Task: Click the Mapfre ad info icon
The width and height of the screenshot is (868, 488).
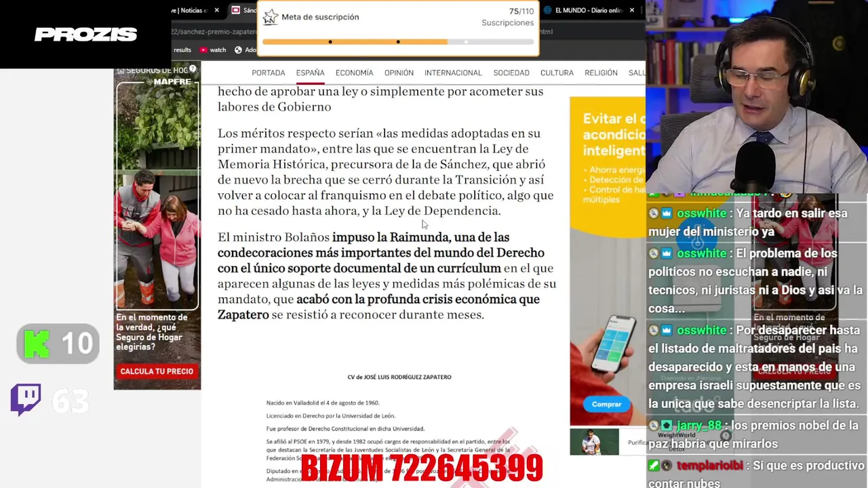Action: click(193, 69)
